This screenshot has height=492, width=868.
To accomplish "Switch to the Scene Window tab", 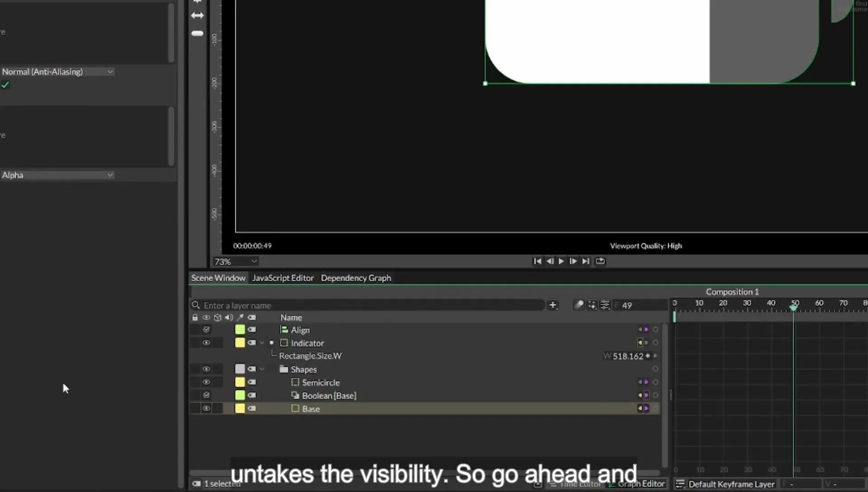I will [x=218, y=278].
